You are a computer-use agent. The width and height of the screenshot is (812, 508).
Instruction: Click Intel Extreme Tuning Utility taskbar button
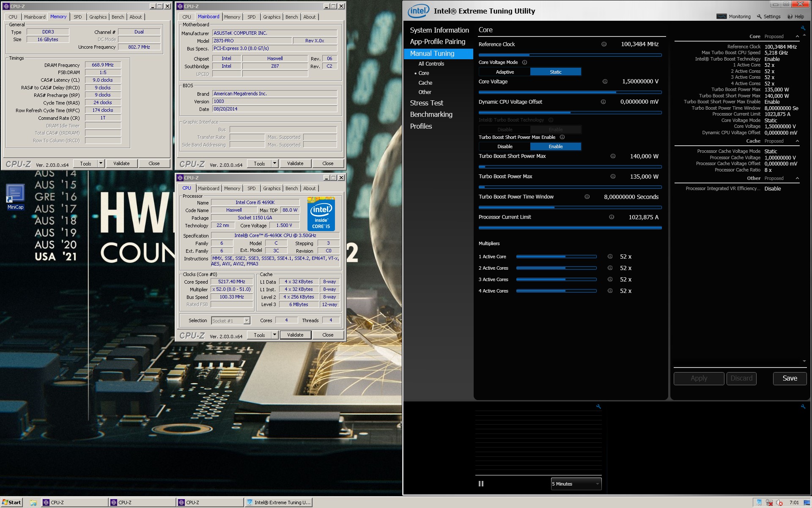click(x=279, y=502)
